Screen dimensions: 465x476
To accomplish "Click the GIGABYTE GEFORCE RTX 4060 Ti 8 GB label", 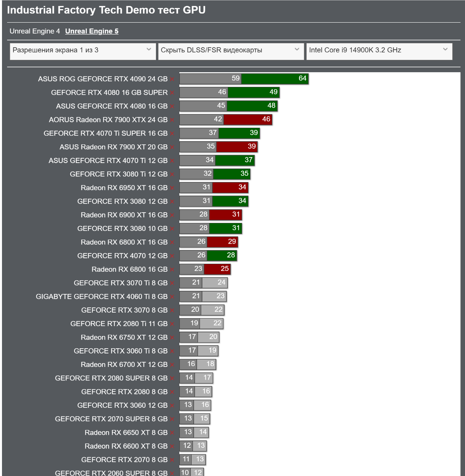I will [102, 296].
